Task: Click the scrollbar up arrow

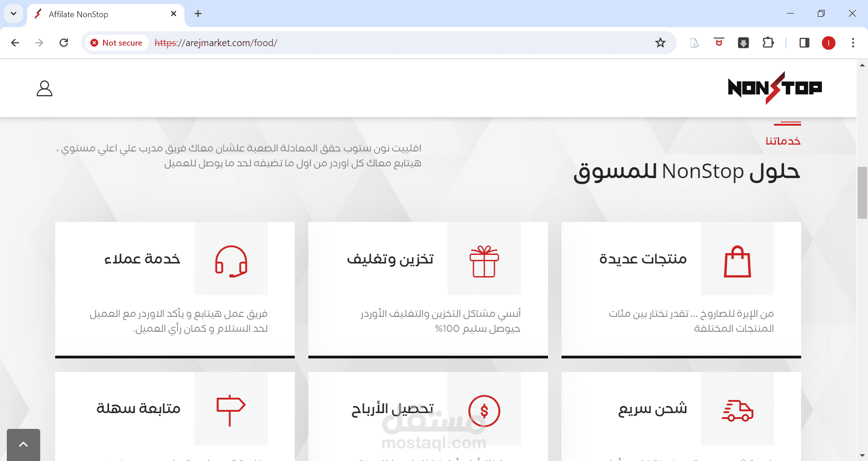Action: pos(862,65)
